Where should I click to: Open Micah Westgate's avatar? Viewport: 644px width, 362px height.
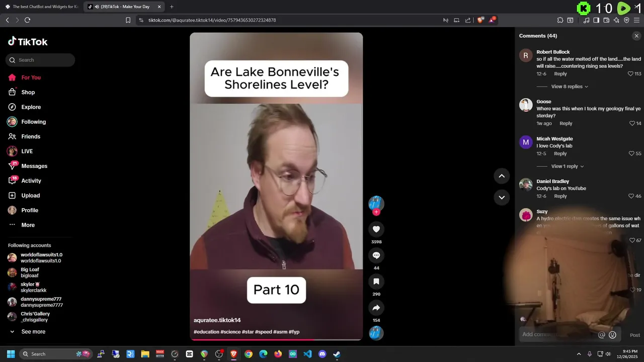tap(526, 142)
